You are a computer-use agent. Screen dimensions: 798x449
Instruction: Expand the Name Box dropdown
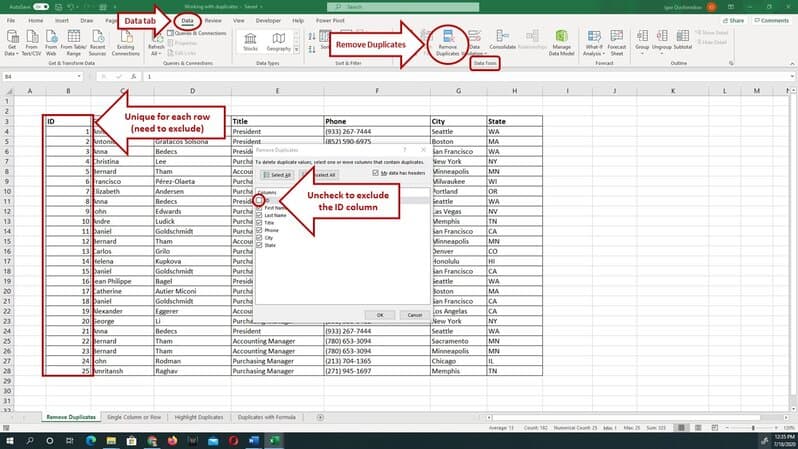click(x=79, y=76)
